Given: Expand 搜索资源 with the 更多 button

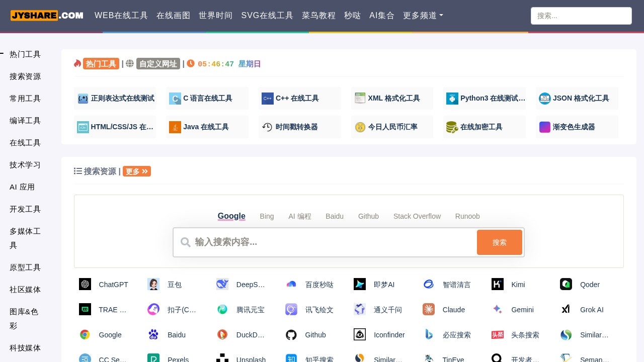Looking at the screenshot, I should pos(137,171).
